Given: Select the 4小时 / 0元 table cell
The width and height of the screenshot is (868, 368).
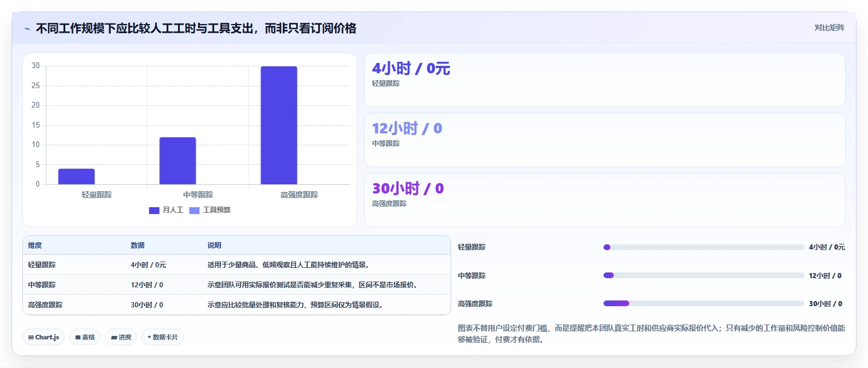Looking at the screenshot, I should pos(148,265).
